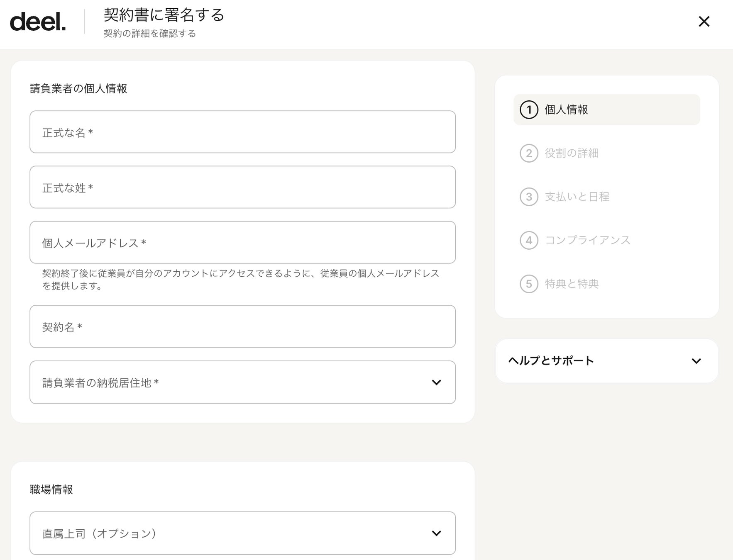Select the 支払いと日程 step

tap(577, 197)
